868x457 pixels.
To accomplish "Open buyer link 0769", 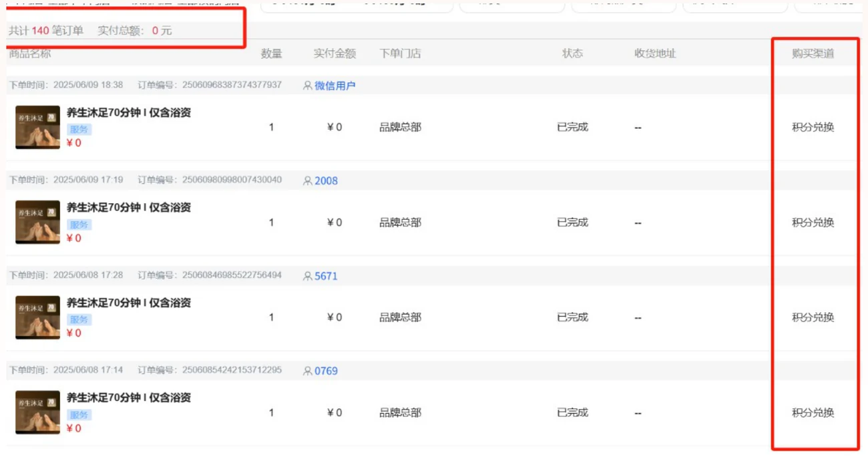I will click(327, 371).
